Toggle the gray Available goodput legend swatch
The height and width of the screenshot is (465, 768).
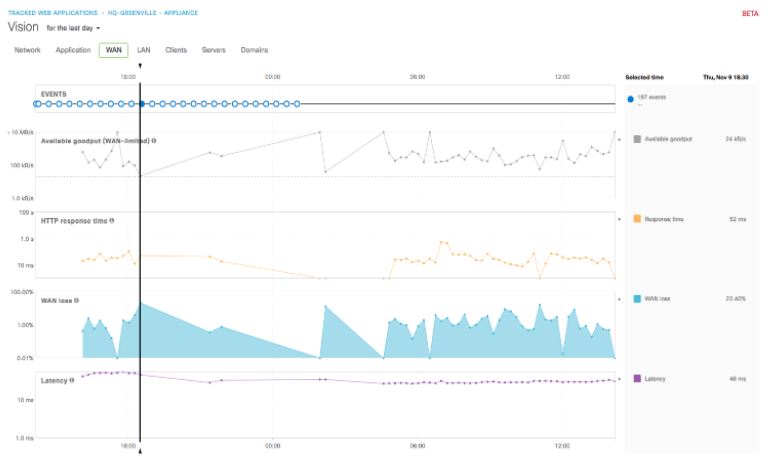[637, 139]
